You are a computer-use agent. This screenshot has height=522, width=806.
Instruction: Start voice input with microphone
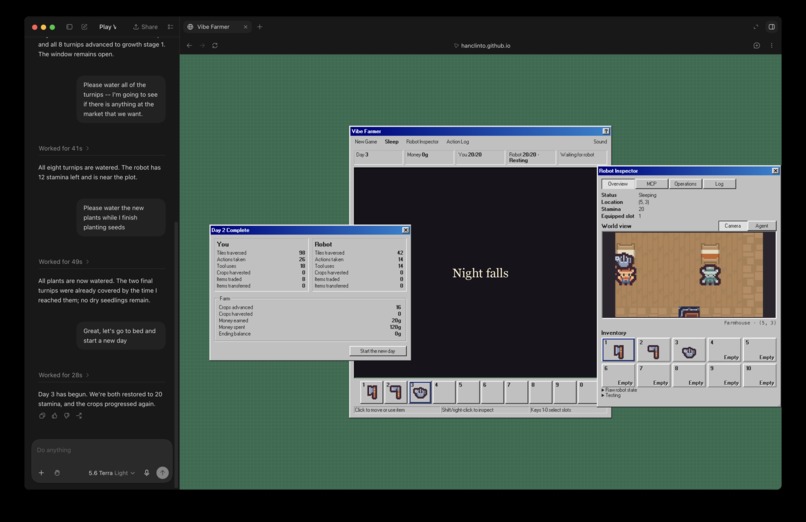tap(146, 473)
